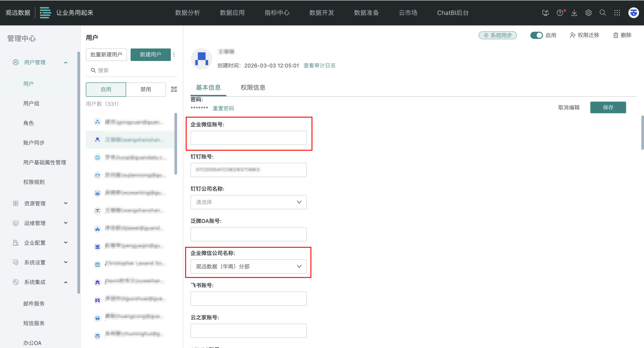Select the 启用 user filter
Image resolution: width=644 pixels, height=348 pixels.
106,89
